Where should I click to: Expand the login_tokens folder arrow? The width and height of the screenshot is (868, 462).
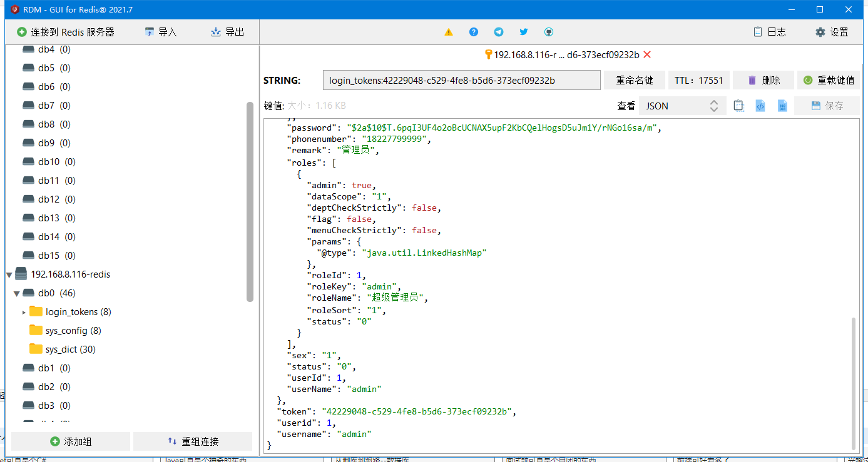pos(24,311)
